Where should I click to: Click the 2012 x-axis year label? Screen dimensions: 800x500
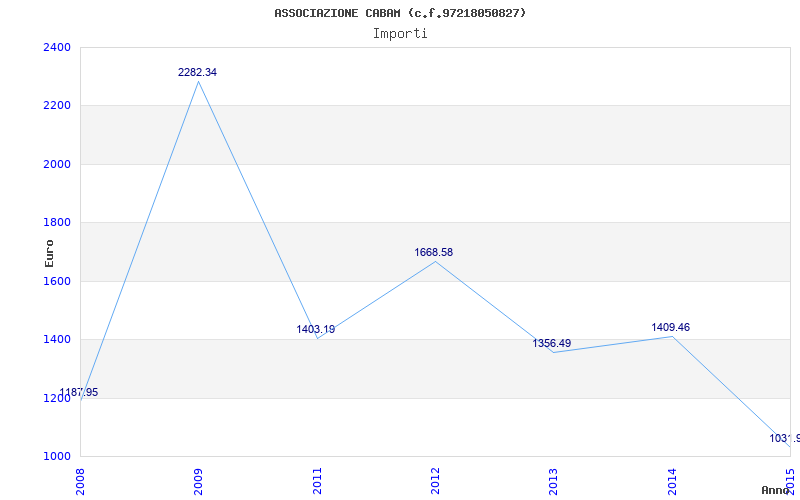[x=435, y=481]
